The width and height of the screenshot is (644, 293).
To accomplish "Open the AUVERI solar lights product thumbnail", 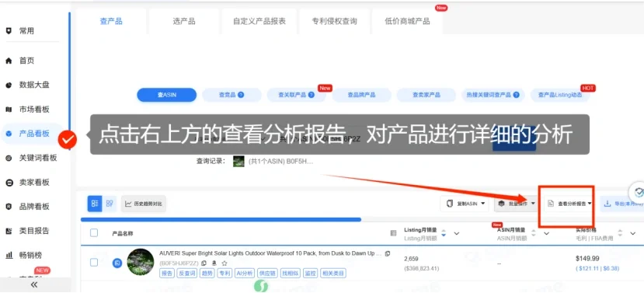I will tap(141, 262).
